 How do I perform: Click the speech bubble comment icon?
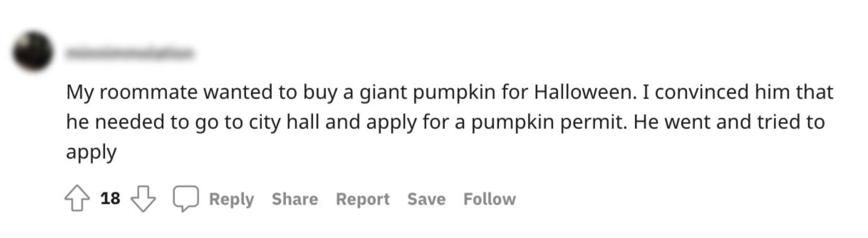coord(186,198)
